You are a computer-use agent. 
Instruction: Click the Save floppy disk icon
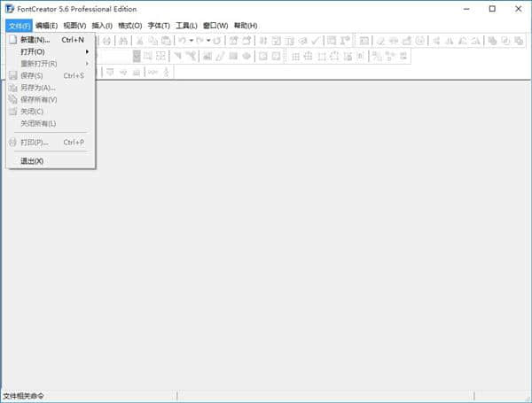12,75
